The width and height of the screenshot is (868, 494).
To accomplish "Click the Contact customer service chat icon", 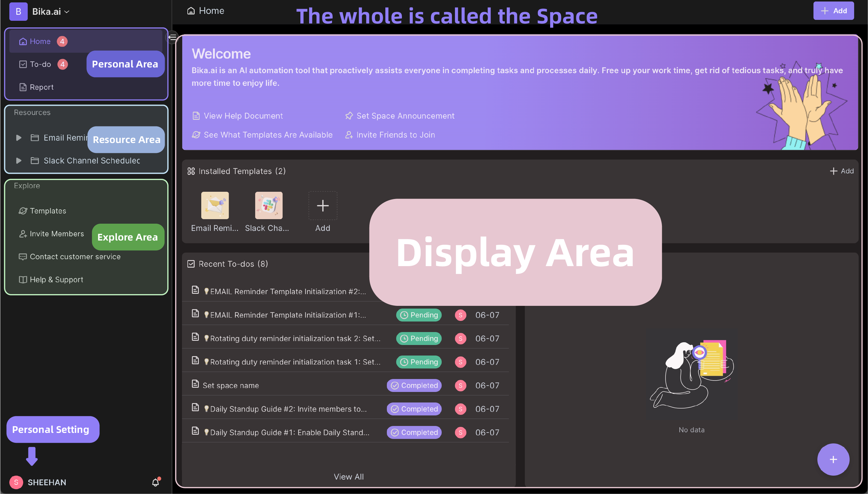I will pyautogui.click(x=23, y=256).
